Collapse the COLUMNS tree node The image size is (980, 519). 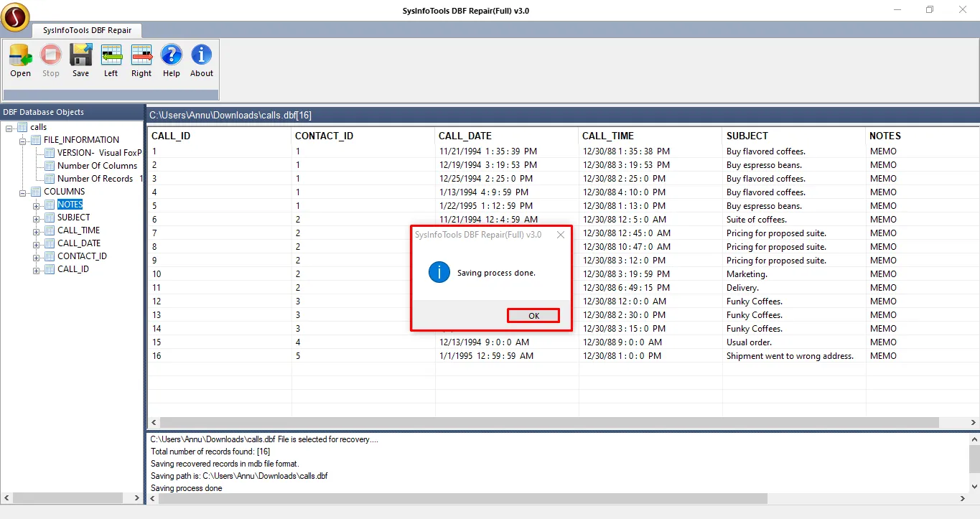point(22,192)
